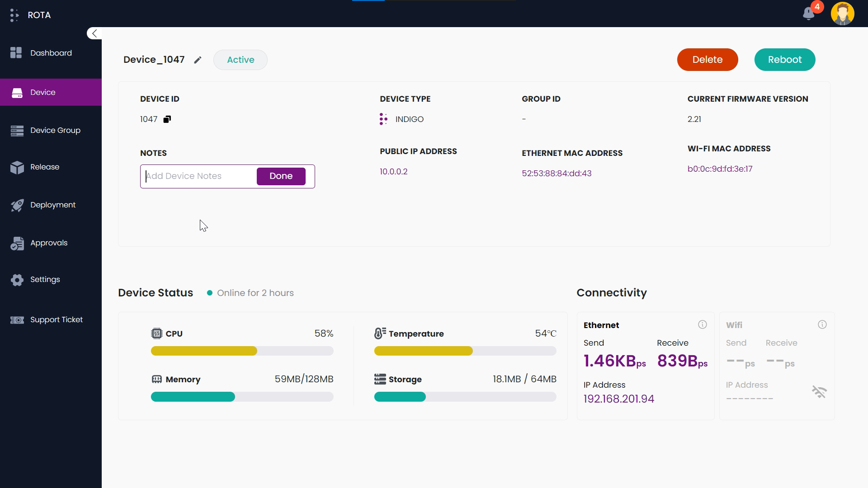Copy the device ID with the copy icon

point(167,119)
